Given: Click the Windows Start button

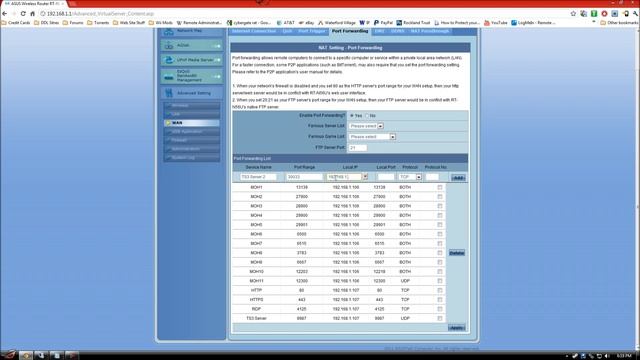Looking at the screenshot, I should (8, 355).
